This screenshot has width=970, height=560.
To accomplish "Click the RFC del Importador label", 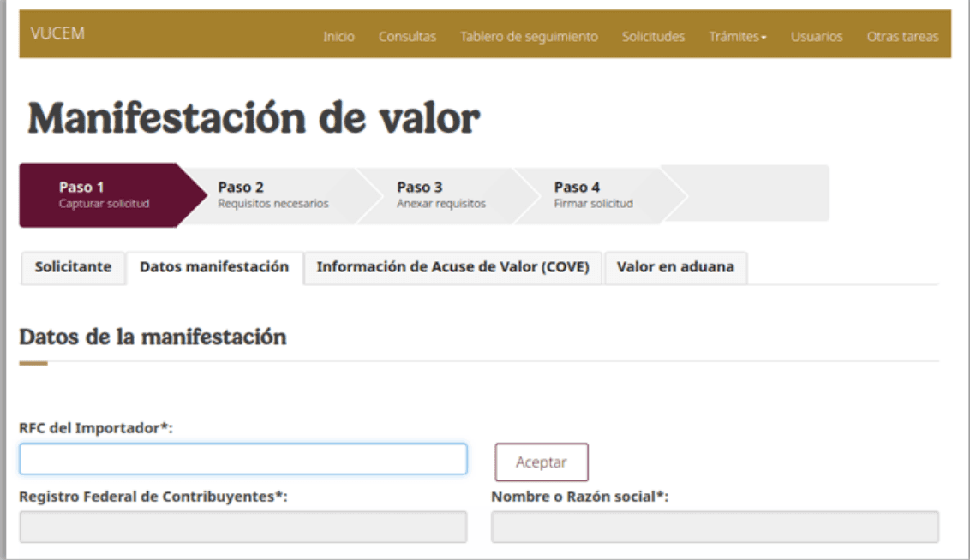I will (x=96, y=428).
